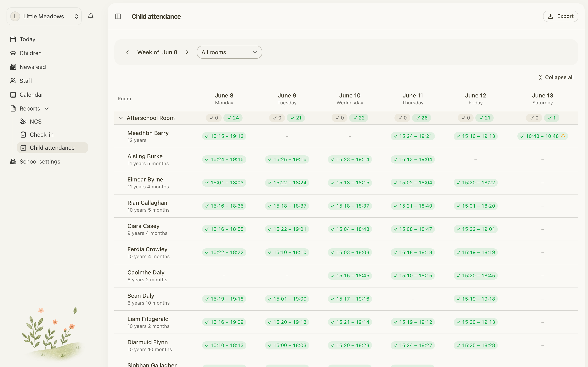Viewport: 588px width, 367px height.
Task: Click Collapse all
Action: click(556, 77)
